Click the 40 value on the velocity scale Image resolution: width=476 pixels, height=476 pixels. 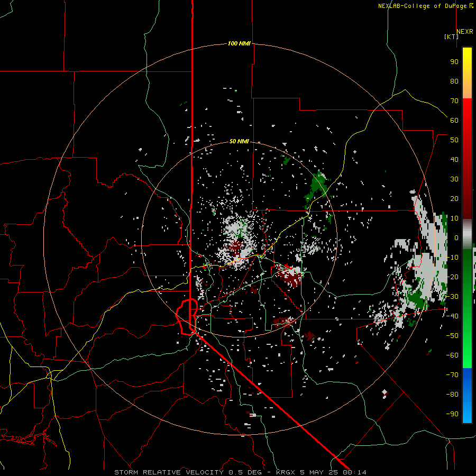pyautogui.click(x=454, y=159)
